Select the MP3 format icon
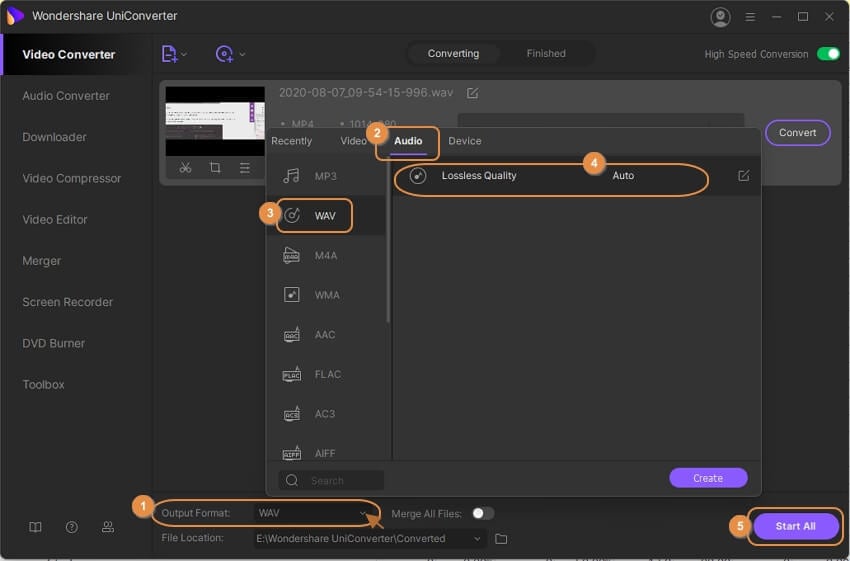The height and width of the screenshot is (561, 850). click(292, 176)
